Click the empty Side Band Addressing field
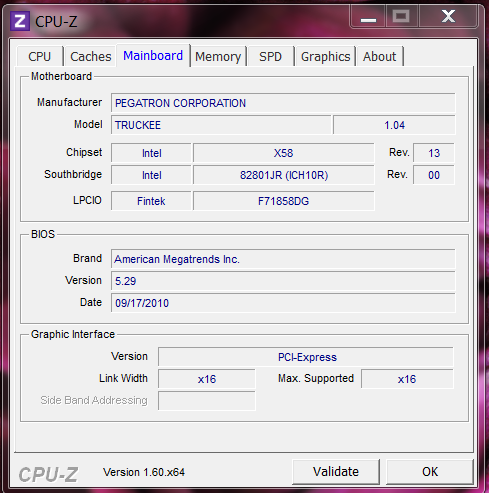The width and height of the screenshot is (489, 493). (x=207, y=401)
